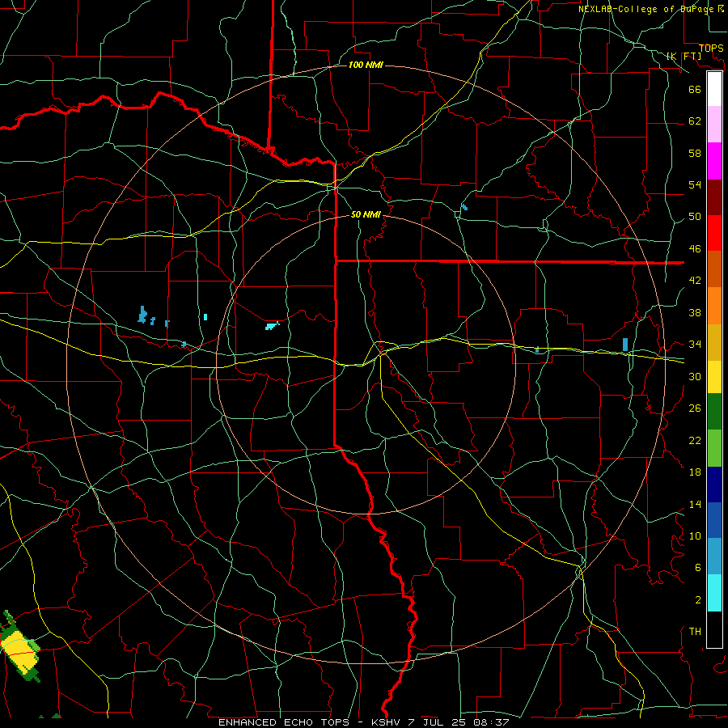Click the black TH swatch at legend bottom
Screen dimensions: 728x728
pyautogui.click(x=714, y=629)
